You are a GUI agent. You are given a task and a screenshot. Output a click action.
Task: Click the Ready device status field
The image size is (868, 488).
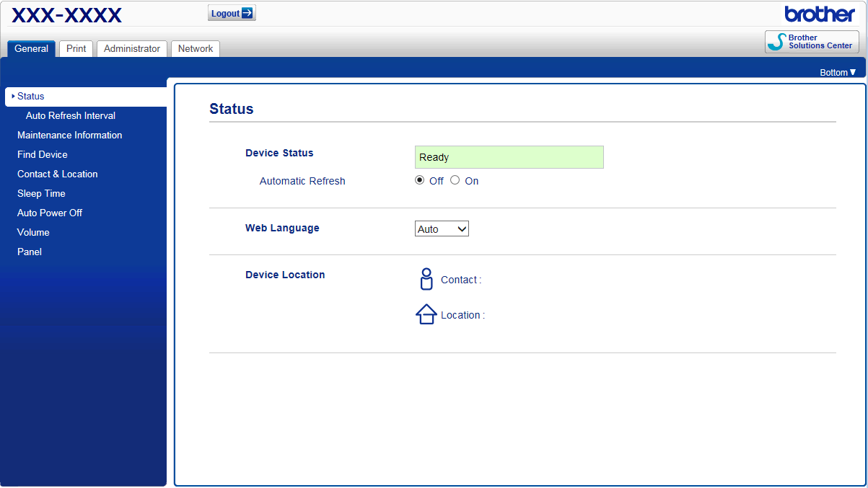509,157
